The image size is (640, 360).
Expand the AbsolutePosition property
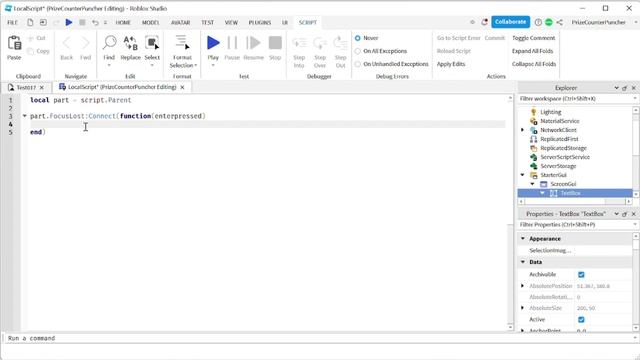click(x=522, y=286)
